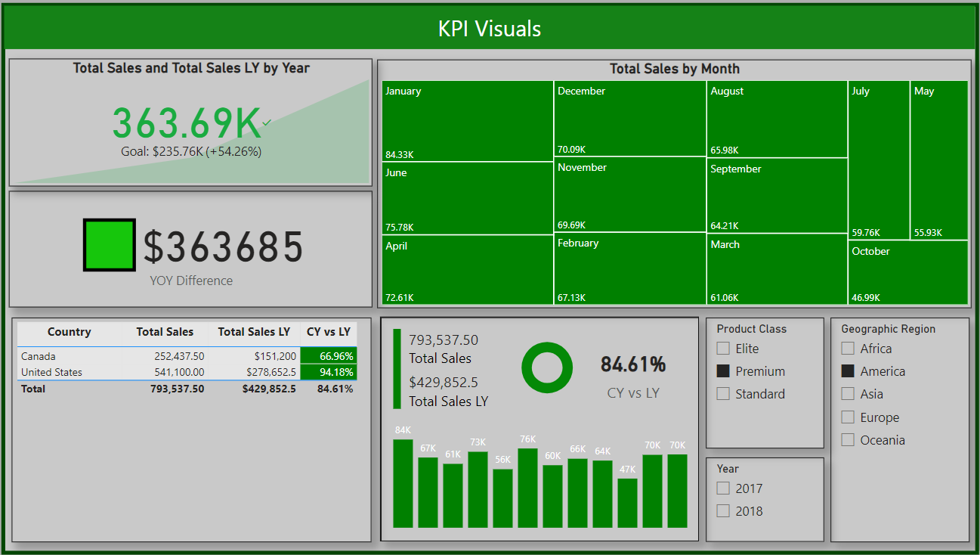Sort the table by the Country header
The height and width of the screenshot is (555, 980).
pos(69,332)
